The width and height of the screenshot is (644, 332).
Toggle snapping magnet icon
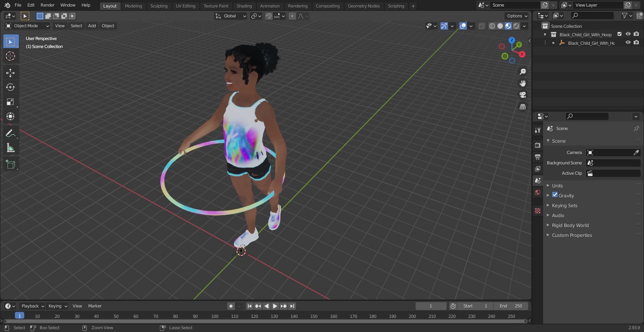pyautogui.click(x=269, y=16)
